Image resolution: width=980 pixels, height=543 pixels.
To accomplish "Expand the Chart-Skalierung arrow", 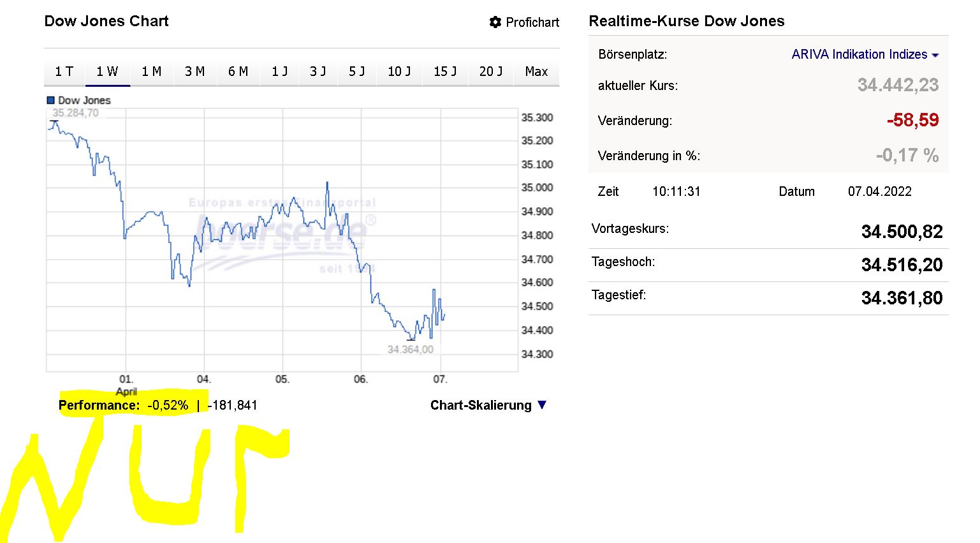I will click(x=542, y=405).
